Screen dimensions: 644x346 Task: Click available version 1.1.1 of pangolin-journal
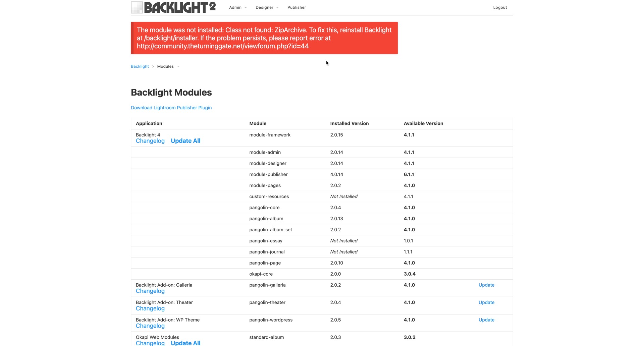(x=408, y=252)
